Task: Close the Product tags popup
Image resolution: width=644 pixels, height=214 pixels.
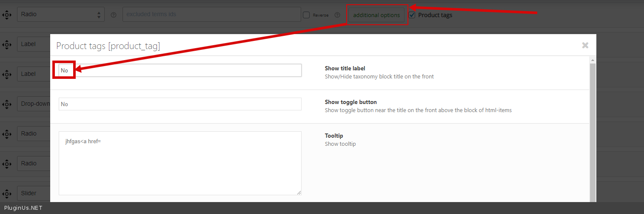Action: coord(585,45)
